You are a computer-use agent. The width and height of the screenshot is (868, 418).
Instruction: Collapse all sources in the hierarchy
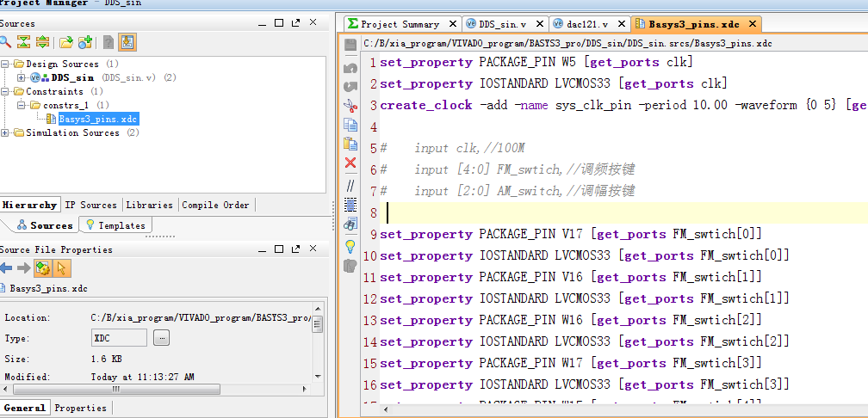coord(24,41)
